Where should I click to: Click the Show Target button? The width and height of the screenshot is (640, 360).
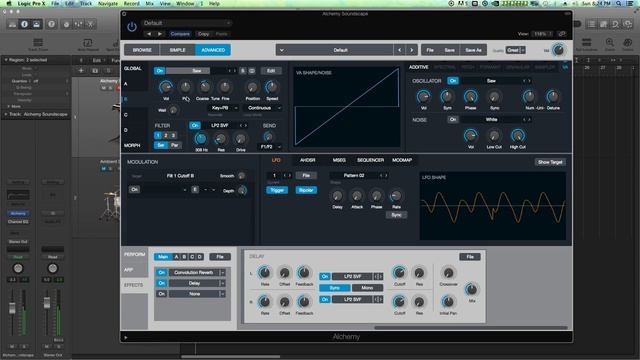click(x=550, y=162)
